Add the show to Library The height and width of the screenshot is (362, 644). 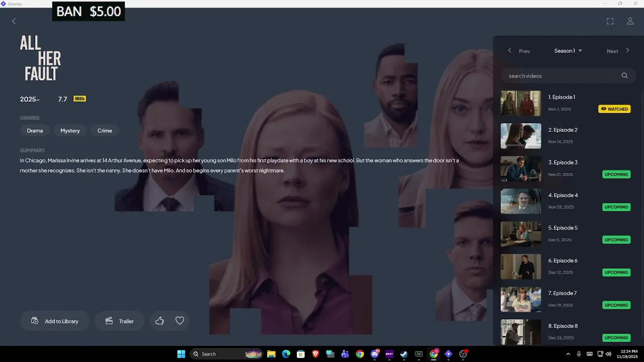coord(55,321)
